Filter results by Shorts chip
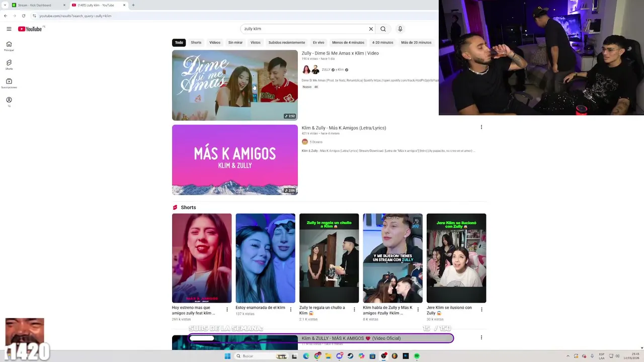 pyautogui.click(x=196, y=42)
